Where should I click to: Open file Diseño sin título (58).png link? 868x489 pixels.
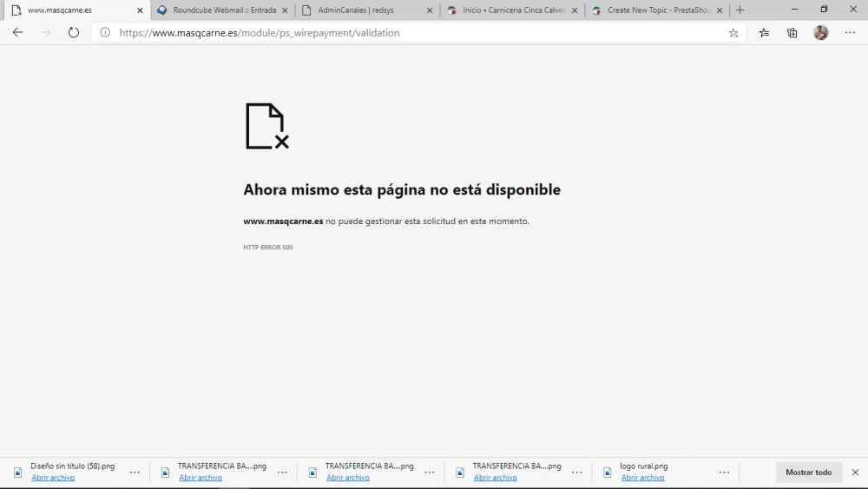point(53,478)
